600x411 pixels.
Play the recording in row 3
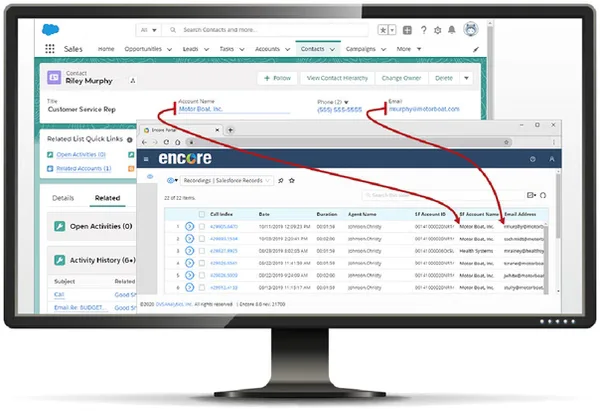(189, 251)
